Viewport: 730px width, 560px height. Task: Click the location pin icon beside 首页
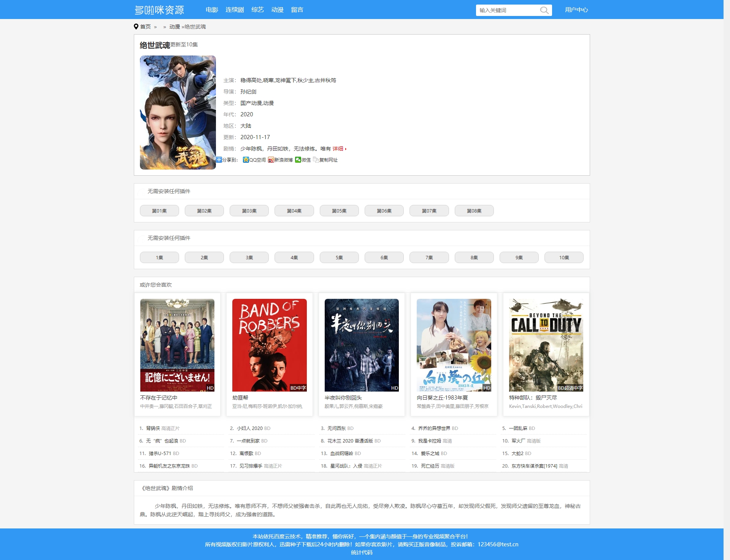[136, 27]
